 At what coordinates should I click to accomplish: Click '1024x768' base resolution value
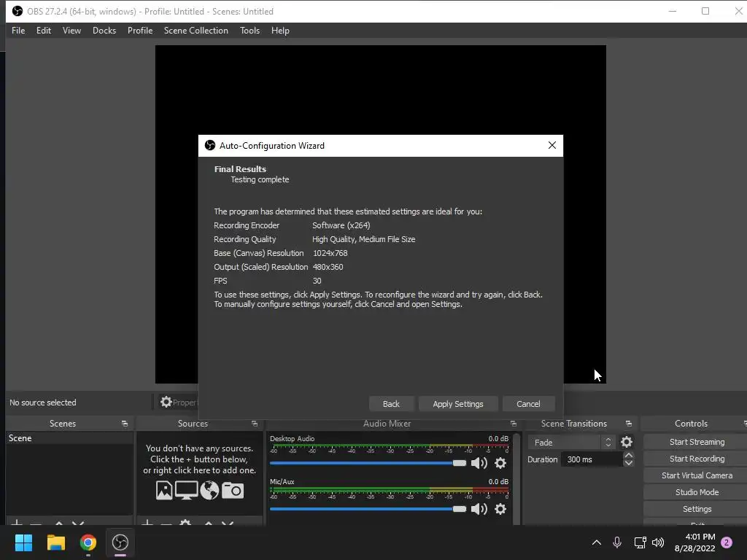tap(330, 253)
